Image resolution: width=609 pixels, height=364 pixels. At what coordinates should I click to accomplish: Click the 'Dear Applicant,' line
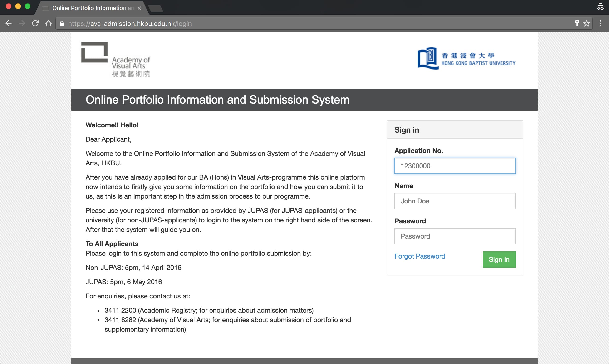coord(108,139)
